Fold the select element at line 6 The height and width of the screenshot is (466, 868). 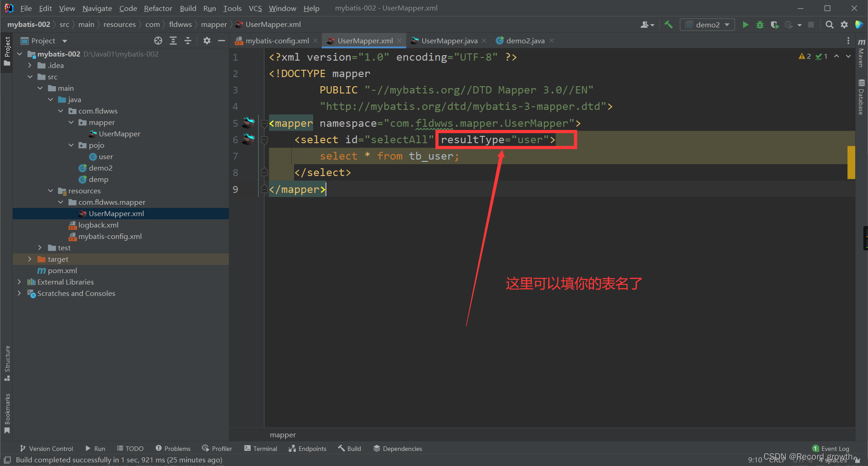click(x=264, y=140)
